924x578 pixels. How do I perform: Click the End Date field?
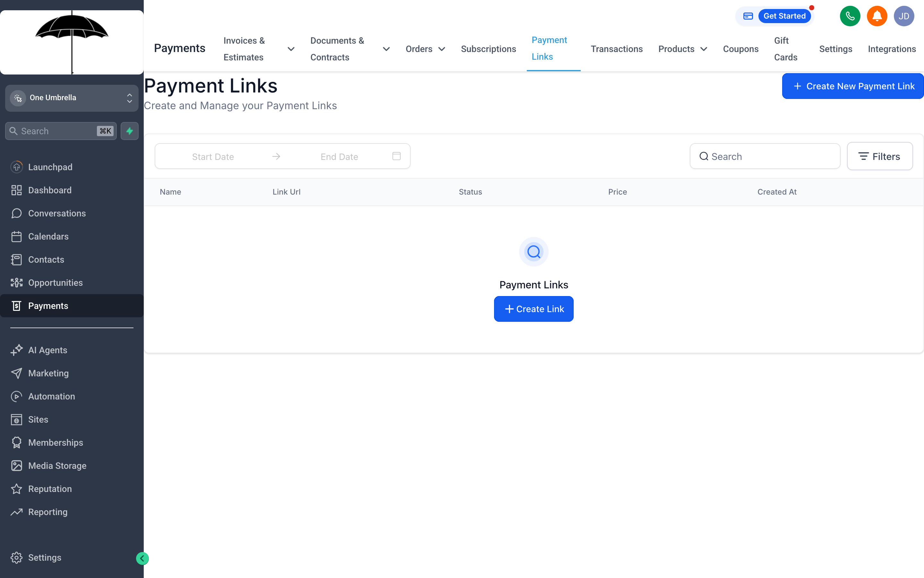coord(339,157)
